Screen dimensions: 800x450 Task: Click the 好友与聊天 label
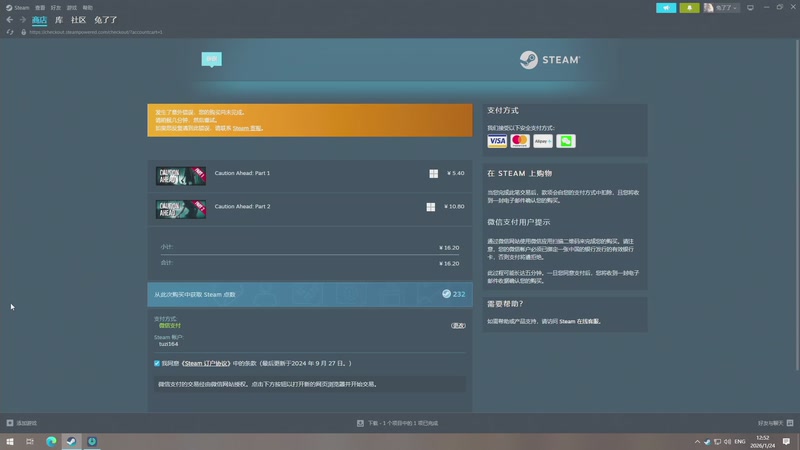point(770,423)
